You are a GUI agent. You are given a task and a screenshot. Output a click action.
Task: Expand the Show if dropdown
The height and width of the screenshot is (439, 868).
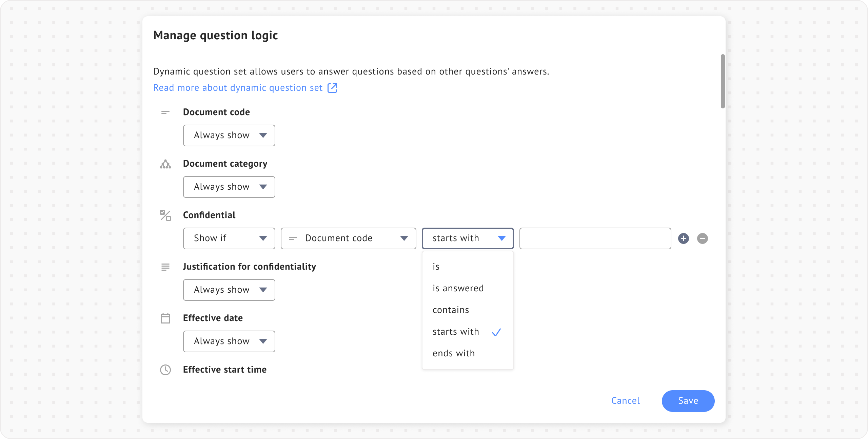[229, 238]
